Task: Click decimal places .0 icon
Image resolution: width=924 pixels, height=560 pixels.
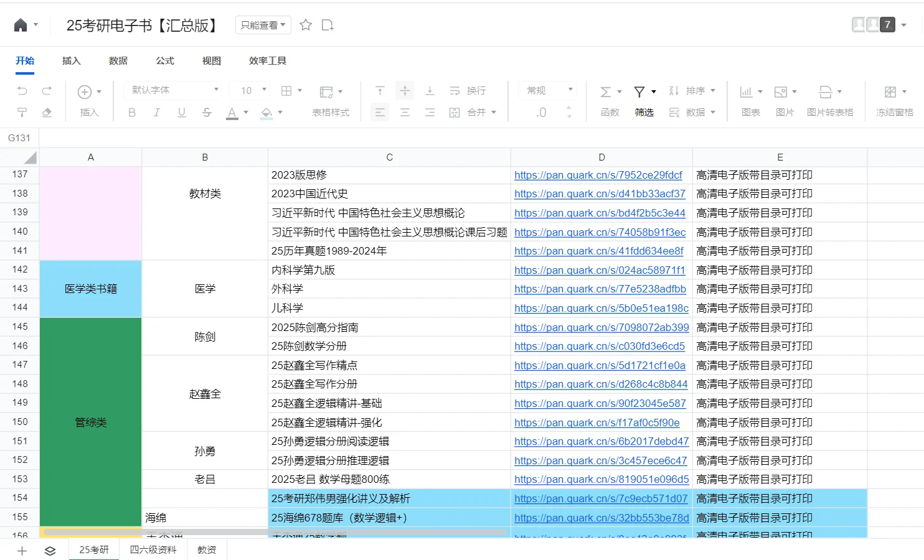Action: 541,113
